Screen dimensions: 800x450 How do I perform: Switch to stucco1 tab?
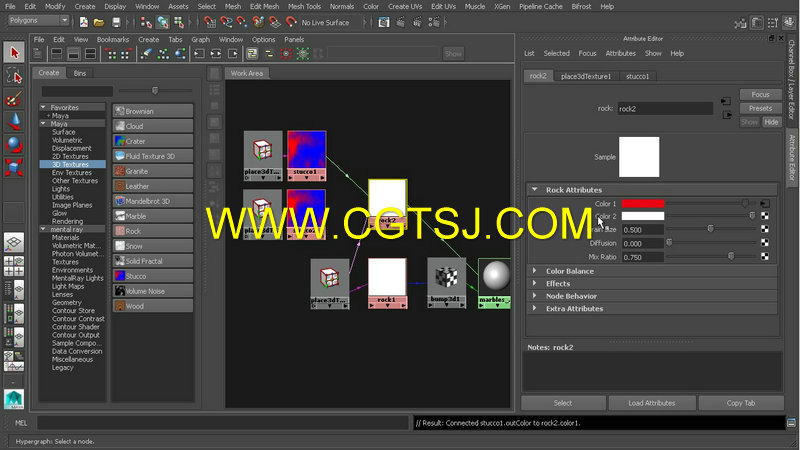point(638,76)
